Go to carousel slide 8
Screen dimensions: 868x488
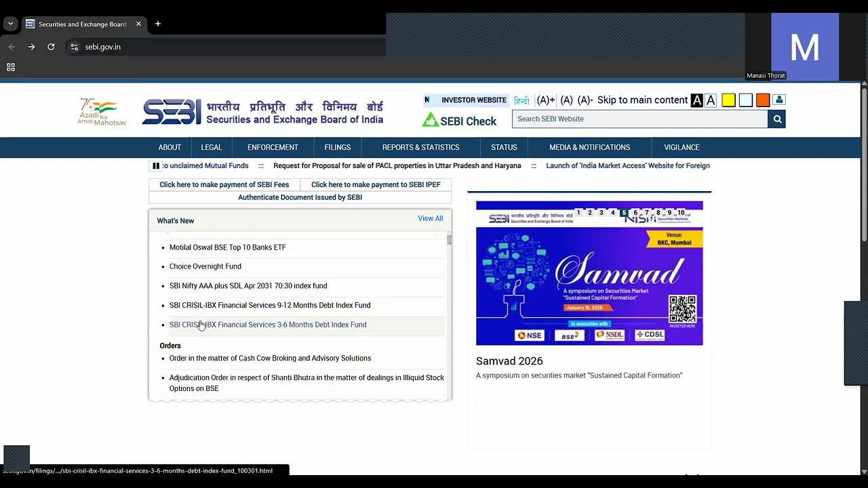[658, 213]
